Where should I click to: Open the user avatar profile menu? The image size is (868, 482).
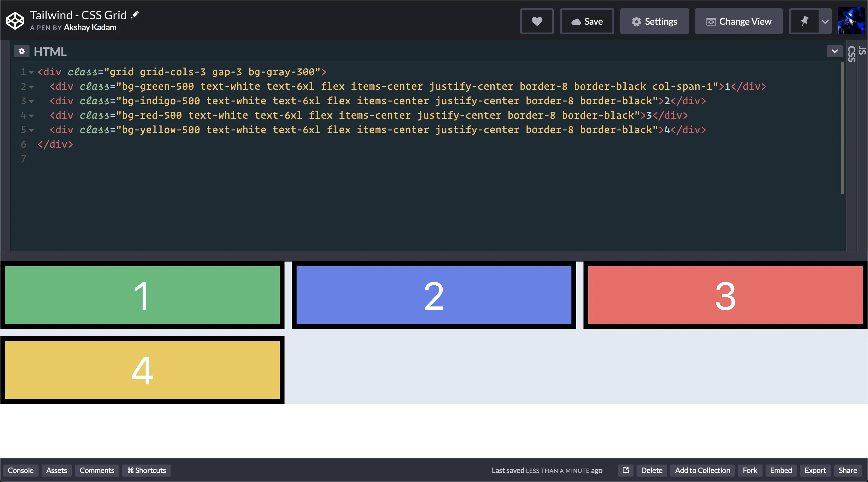851,21
